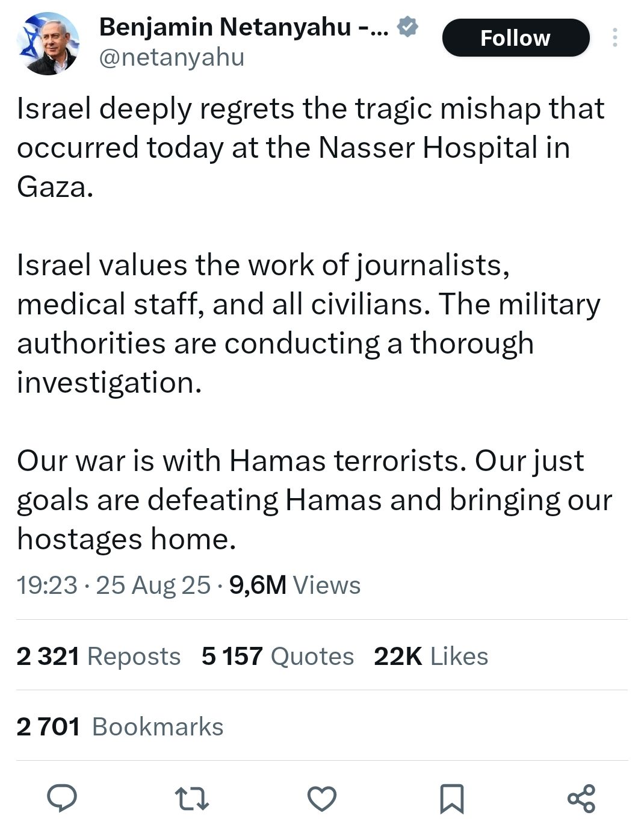This screenshot has width=644, height=833.
Task: Click the 19:23 timestamp
Action: click(47, 585)
